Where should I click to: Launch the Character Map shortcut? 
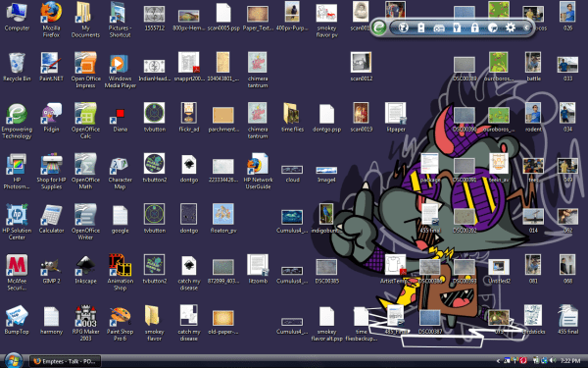(x=120, y=174)
